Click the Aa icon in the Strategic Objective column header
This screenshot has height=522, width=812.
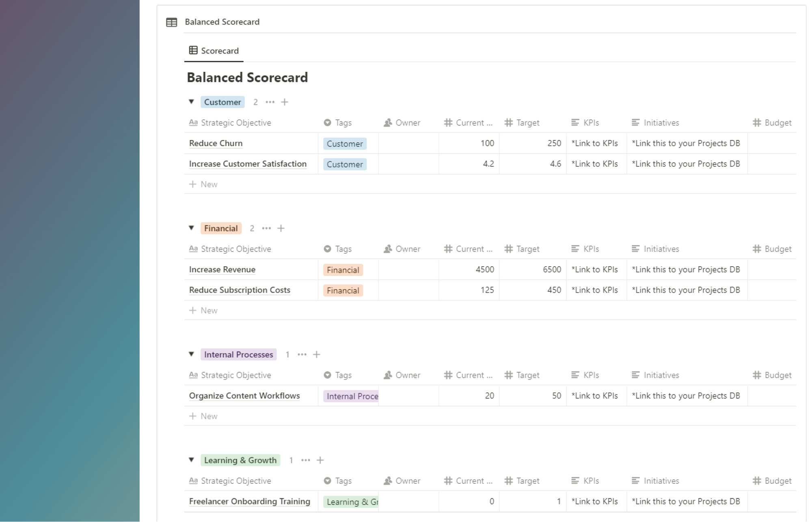coord(193,122)
